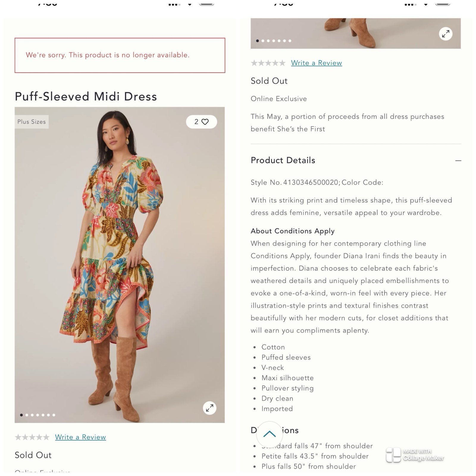Select second carousel dot on dress image
The width and height of the screenshot is (476, 476).
click(27, 415)
